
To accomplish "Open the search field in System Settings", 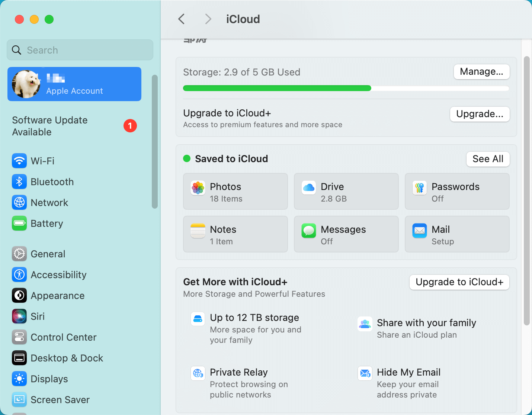I will click(x=80, y=50).
